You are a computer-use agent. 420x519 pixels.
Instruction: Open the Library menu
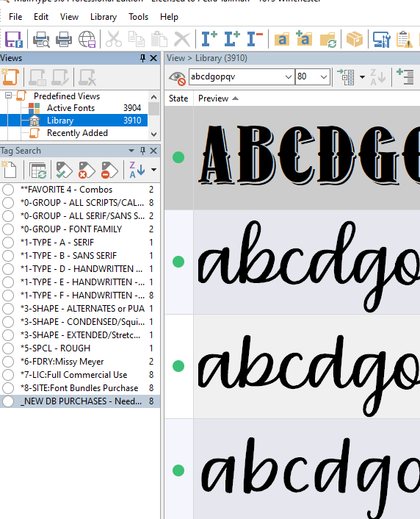coord(104,17)
